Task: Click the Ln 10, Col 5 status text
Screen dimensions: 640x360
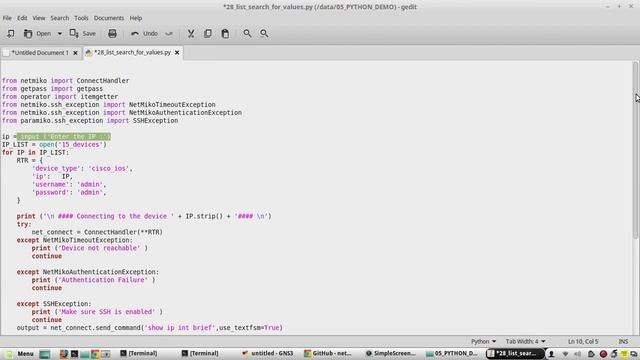Action: (x=583, y=341)
